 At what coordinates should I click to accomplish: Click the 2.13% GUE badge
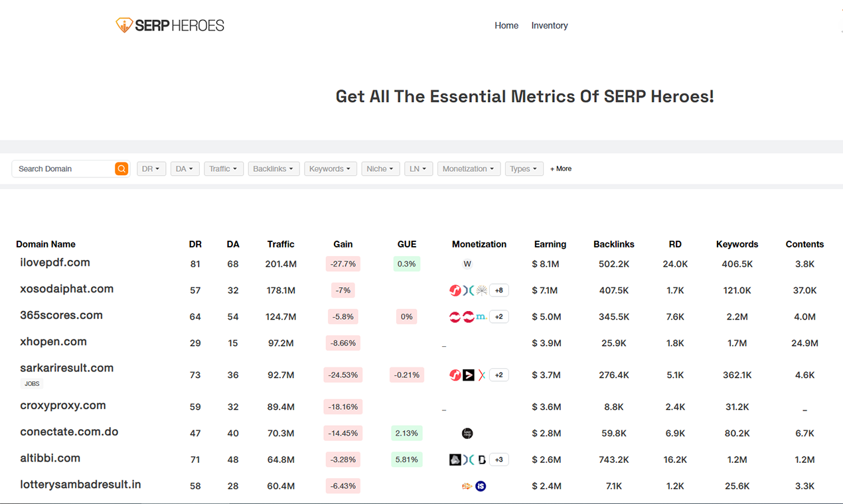click(x=407, y=434)
